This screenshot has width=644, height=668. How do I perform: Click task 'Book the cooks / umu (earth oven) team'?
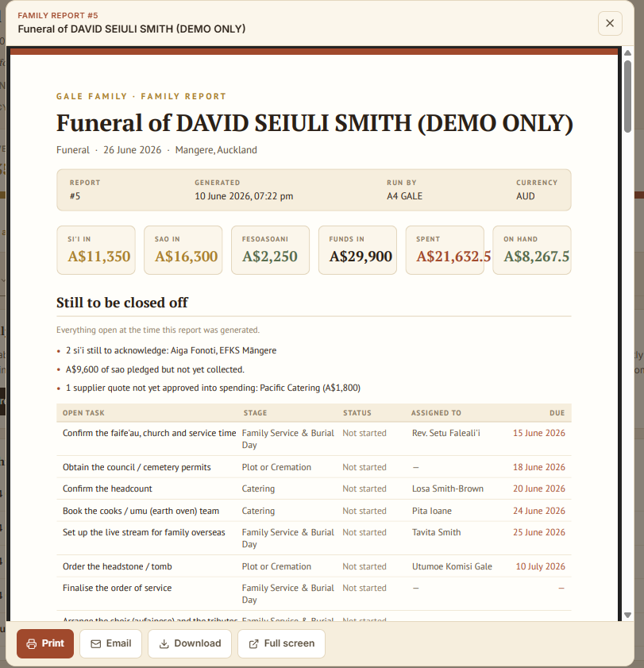click(x=141, y=511)
